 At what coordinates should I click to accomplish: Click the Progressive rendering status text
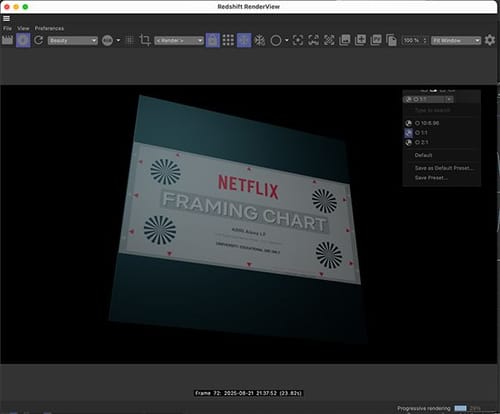[424, 408]
